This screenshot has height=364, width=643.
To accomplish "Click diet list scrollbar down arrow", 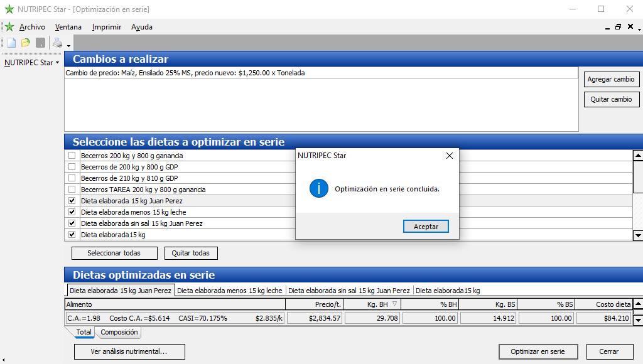I will coord(638,235).
